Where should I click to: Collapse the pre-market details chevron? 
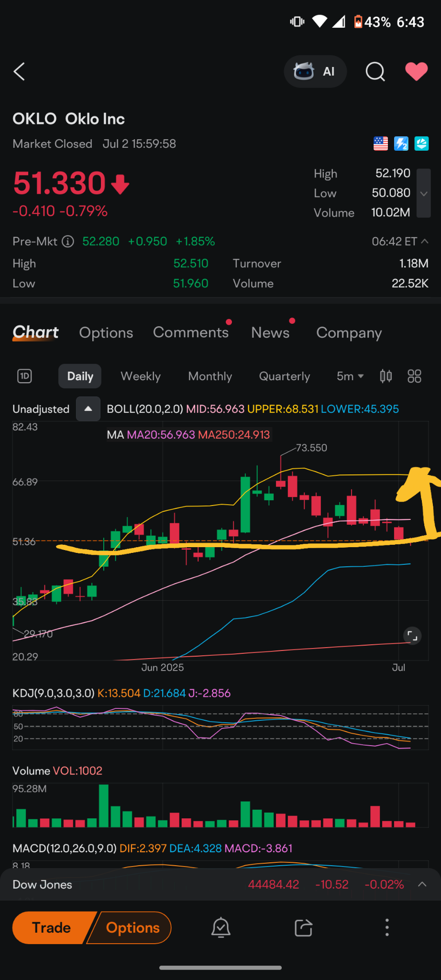424,242
